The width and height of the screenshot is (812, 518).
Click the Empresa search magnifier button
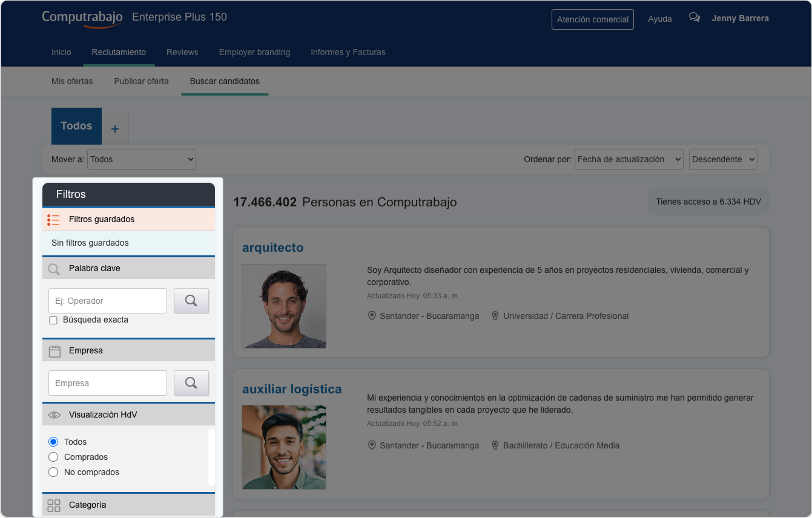tap(191, 383)
